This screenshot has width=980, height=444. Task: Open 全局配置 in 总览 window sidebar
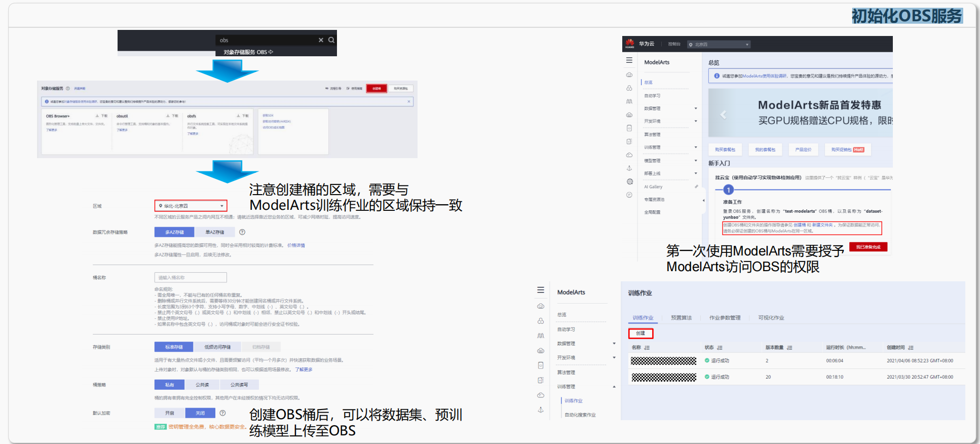pyautogui.click(x=652, y=212)
